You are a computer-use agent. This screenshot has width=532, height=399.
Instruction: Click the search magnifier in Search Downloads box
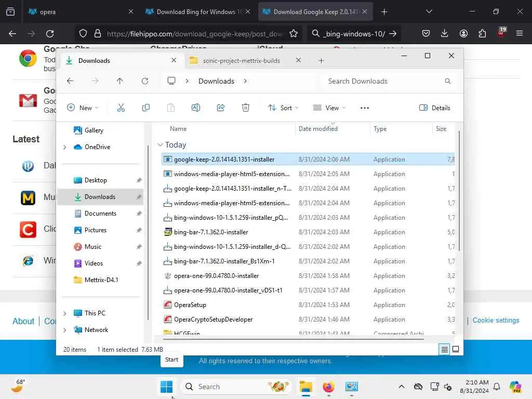coord(448,81)
